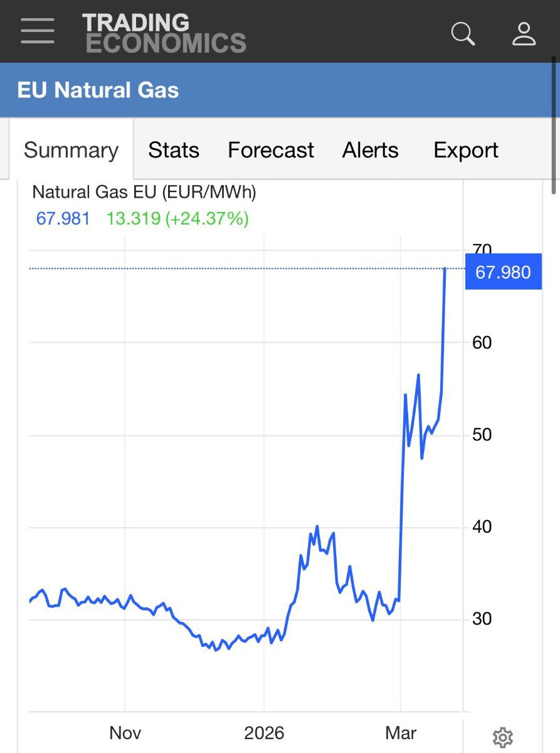This screenshot has width=560, height=753.
Task: Open the hamburger navigation menu
Action: [37, 31]
